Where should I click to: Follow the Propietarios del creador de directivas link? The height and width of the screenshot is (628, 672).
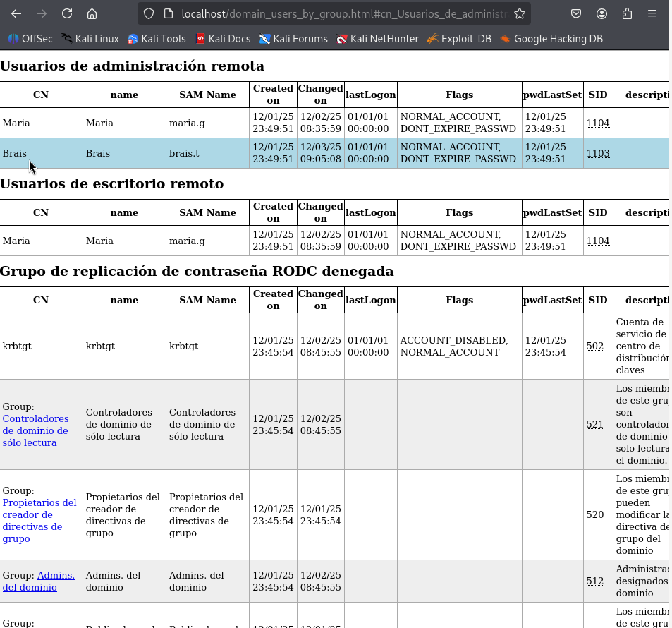pyautogui.click(x=39, y=521)
